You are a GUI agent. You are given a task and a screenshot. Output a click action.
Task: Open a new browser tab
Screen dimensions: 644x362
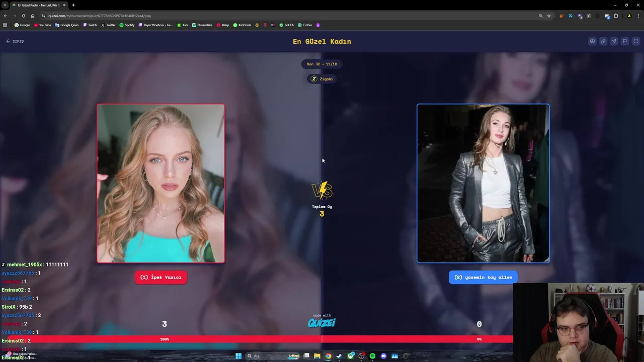73,5
